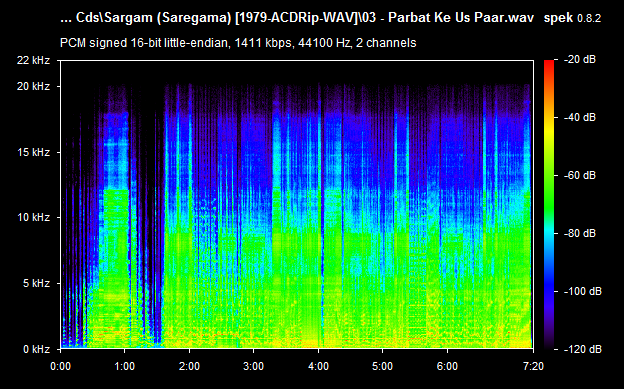Screen dimensions: 624x389
Task: Click the 4:00 time axis marker
Action: coord(318,366)
